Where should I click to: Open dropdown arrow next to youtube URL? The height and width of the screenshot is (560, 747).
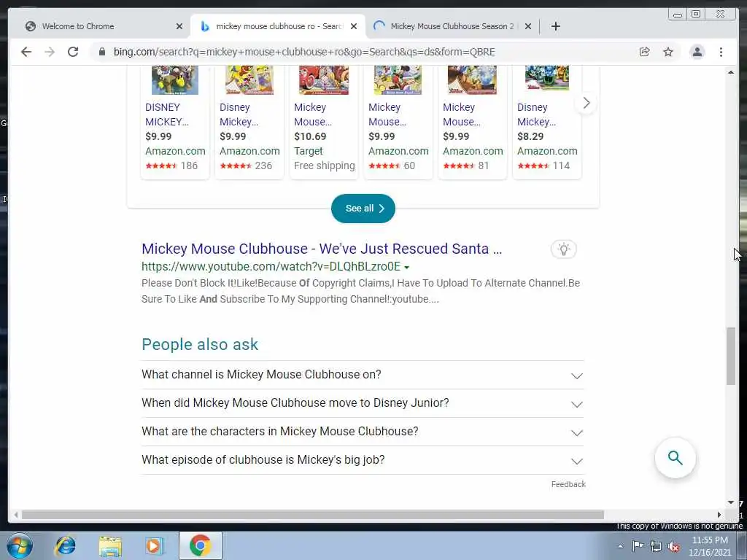pyautogui.click(x=407, y=268)
